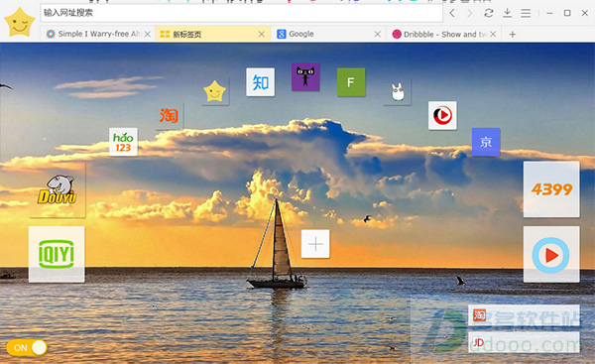The image size is (595, 364).
Task: Add a new shortcut with plus tile
Action: [315, 244]
